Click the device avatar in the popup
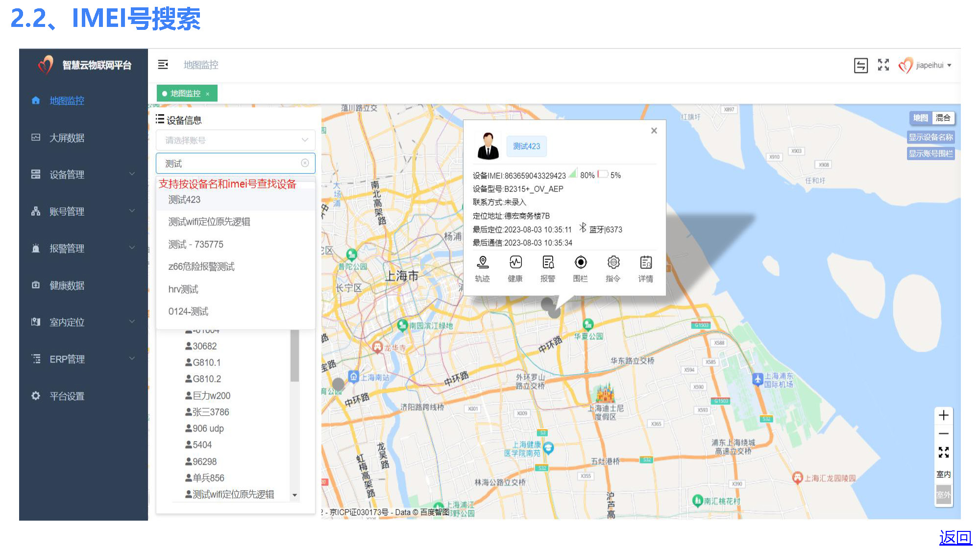 pyautogui.click(x=488, y=146)
